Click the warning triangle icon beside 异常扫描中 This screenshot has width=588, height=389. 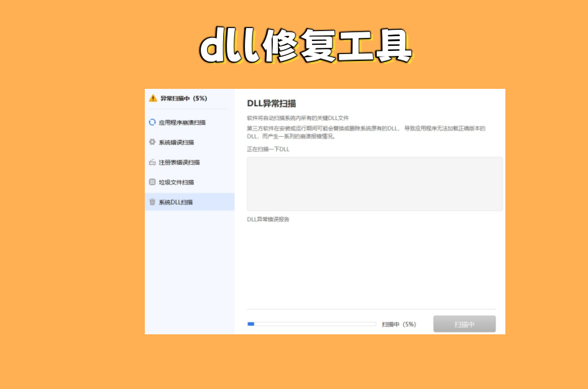[153, 99]
